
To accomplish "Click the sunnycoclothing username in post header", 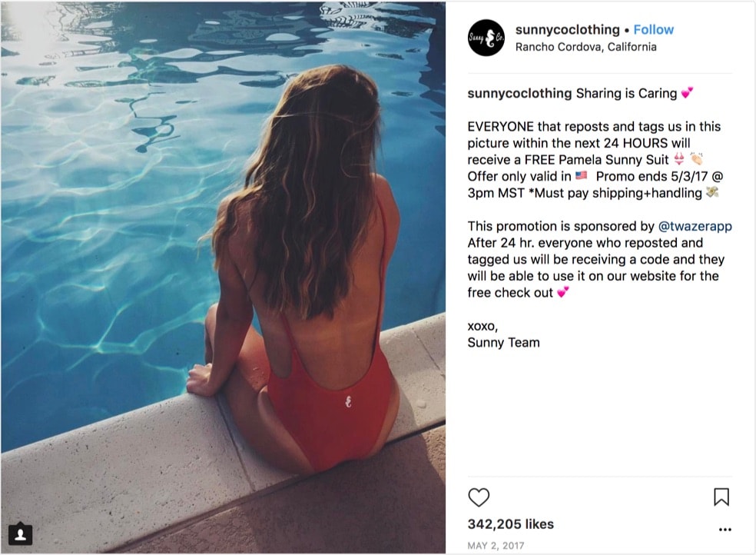I will (568, 30).
